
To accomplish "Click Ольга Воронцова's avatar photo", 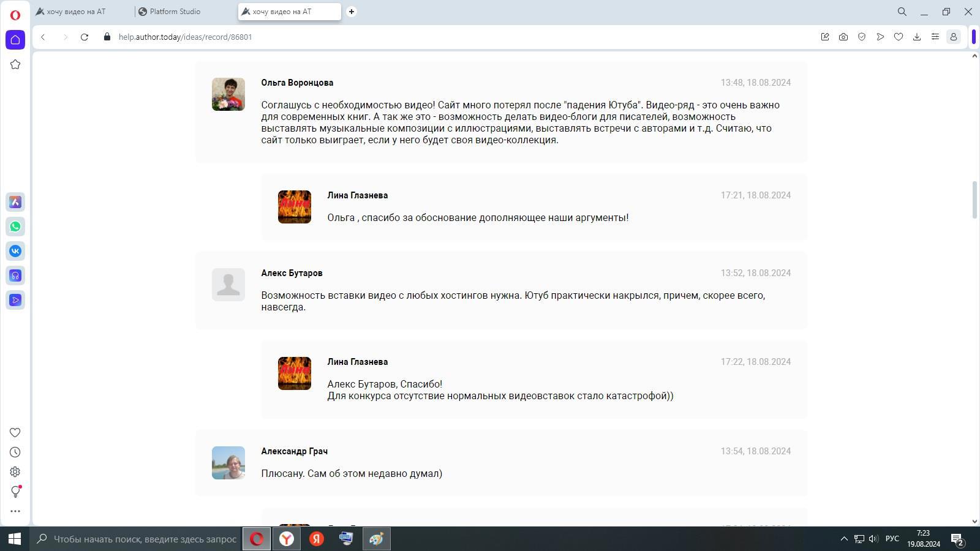I will 228,94.
